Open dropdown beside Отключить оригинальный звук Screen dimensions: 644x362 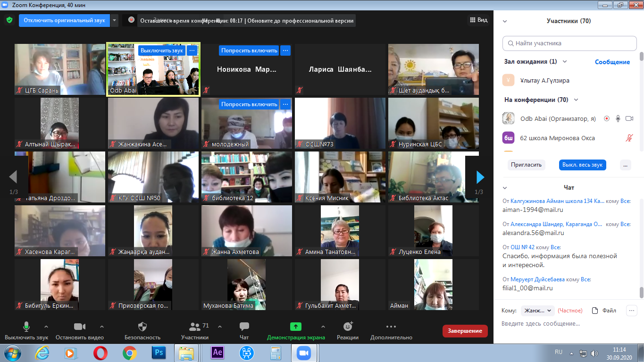click(x=115, y=20)
